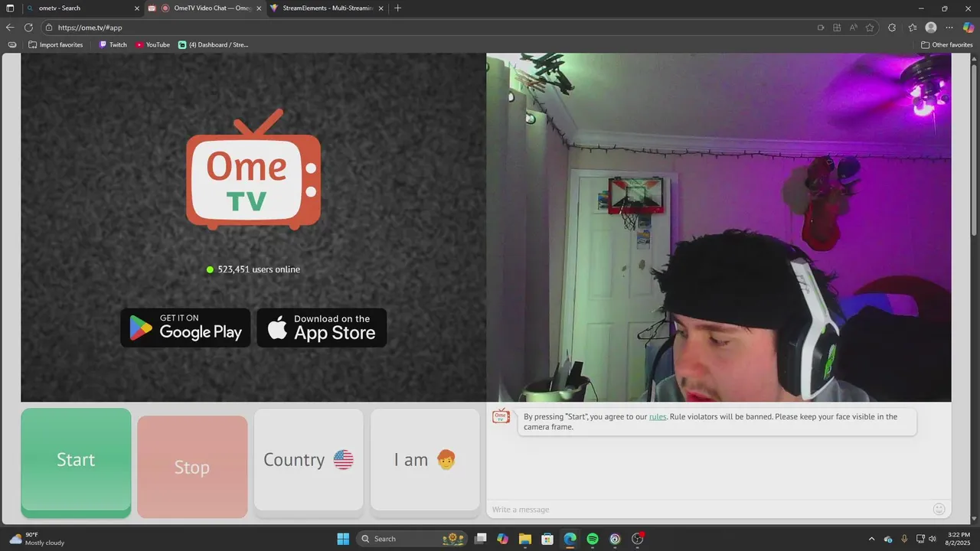Open File Explorer from the taskbar
980x551 pixels.
coord(524,539)
